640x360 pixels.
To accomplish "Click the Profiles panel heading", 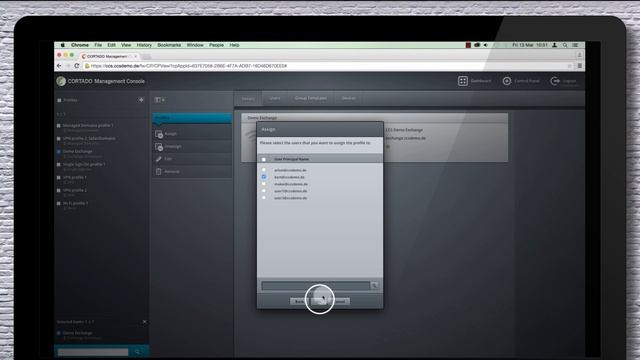I will tap(70, 100).
